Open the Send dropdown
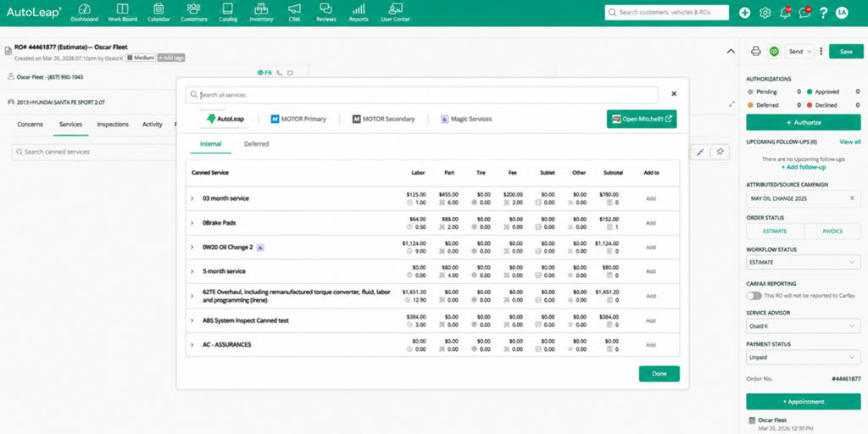The image size is (868, 434). click(800, 52)
